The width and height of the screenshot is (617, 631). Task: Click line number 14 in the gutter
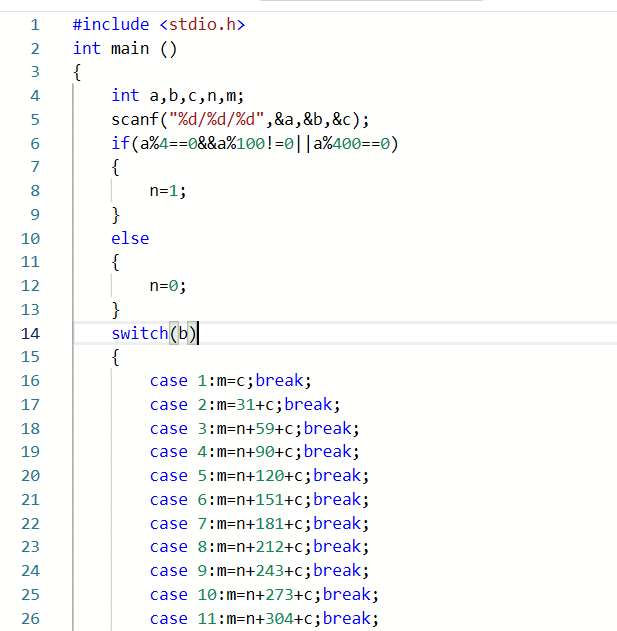coord(30,334)
